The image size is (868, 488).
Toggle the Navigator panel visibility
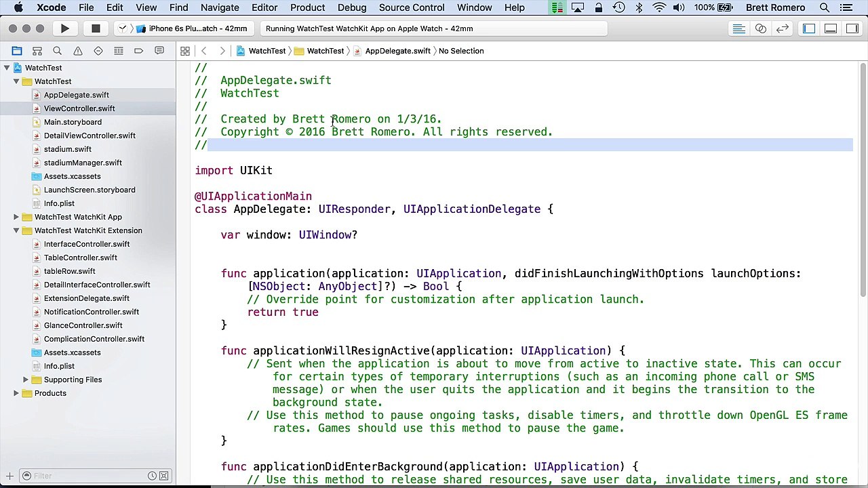809,28
